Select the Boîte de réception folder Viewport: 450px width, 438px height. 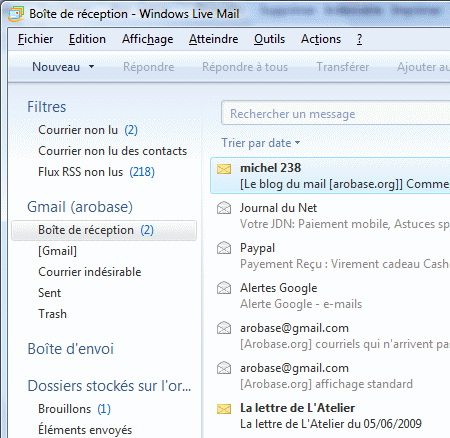coord(104,230)
